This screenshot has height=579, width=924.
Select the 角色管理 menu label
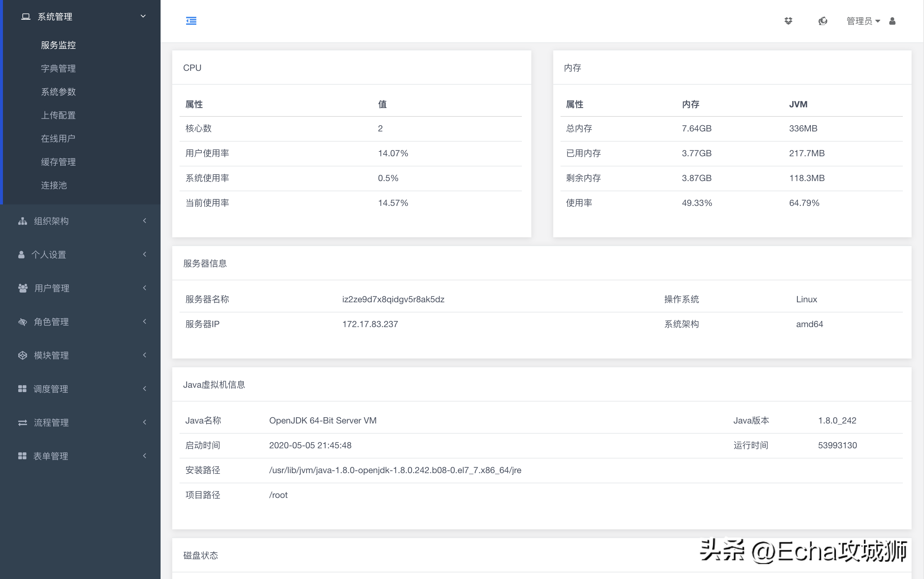pyautogui.click(x=51, y=322)
